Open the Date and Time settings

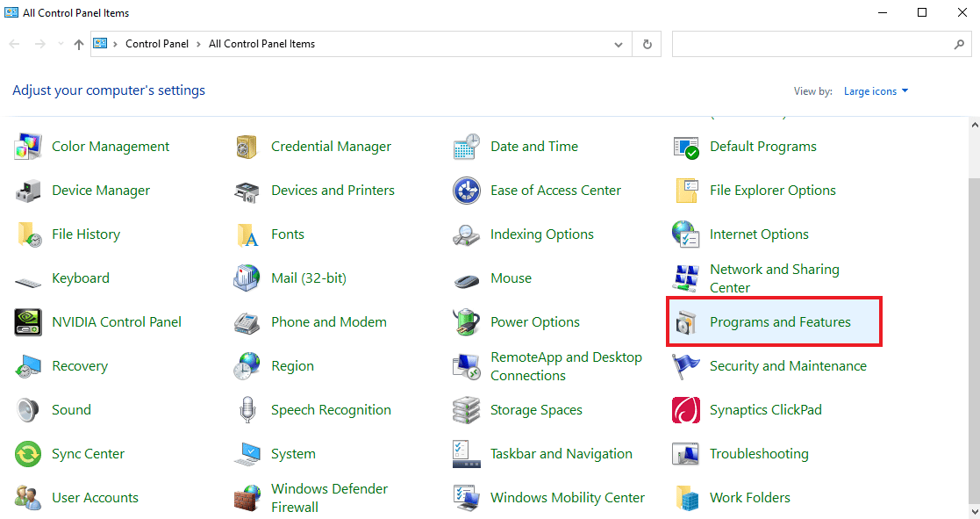pyautogui.click(x=534, y=146)
